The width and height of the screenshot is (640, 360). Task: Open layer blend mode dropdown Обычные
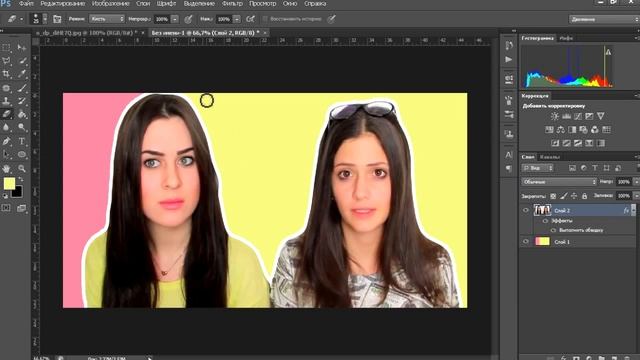(559, 182)
